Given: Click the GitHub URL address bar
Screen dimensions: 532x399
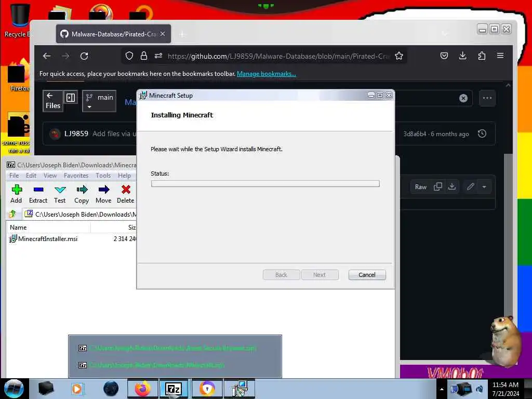Looking at the screenshot, I should pyautogui.click(x=278, y=56).
